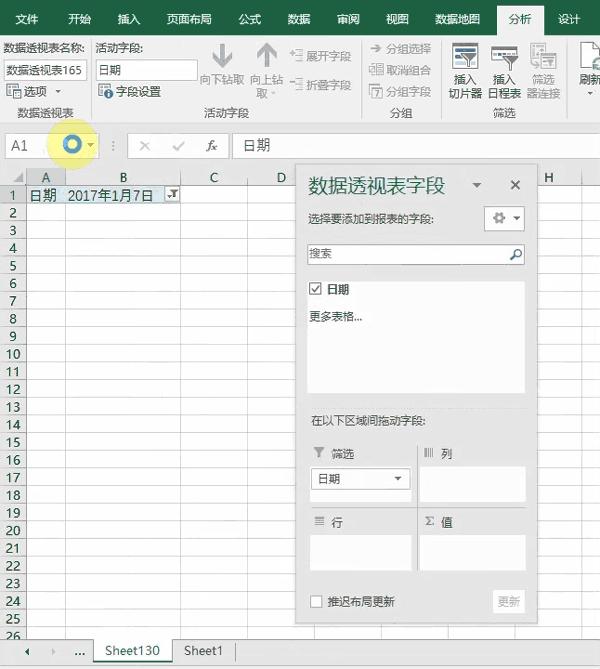Image resolution: width=600 pixels, height=669 pixels.
Task: Click the Insert Function fx icon
Action: point(212,146)
